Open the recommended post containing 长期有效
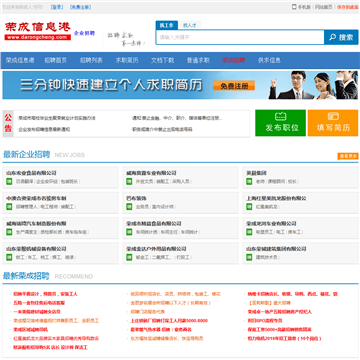The image size is (360, 360). point(171,303)
